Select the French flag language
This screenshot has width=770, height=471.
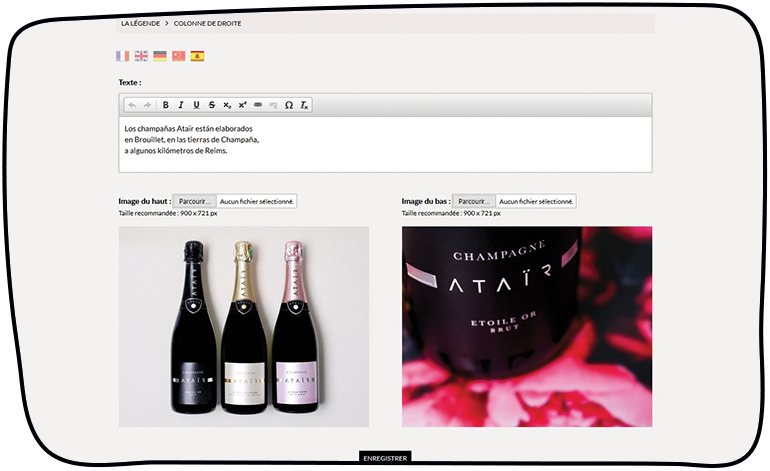tap(123, 56)
